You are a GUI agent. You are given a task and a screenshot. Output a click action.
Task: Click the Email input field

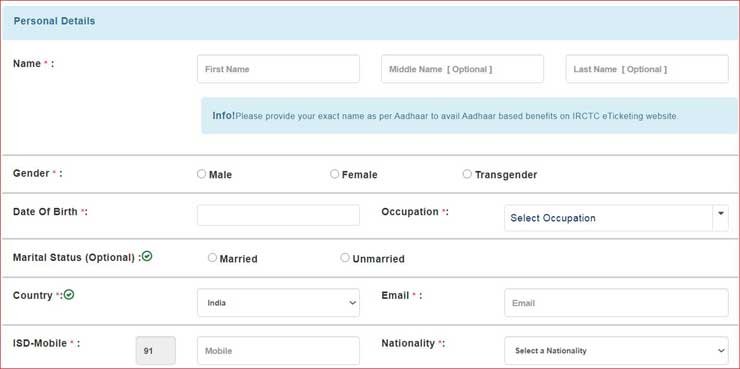[616, 303]
